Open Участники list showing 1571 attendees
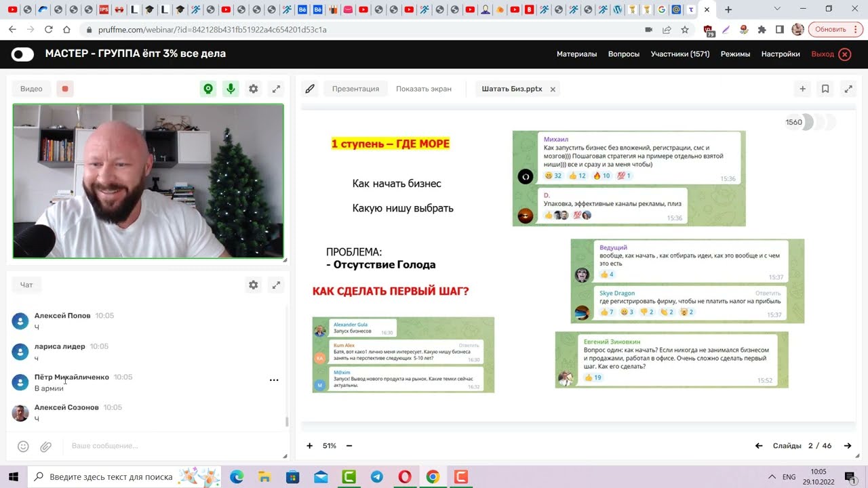 tap(681, 54)
